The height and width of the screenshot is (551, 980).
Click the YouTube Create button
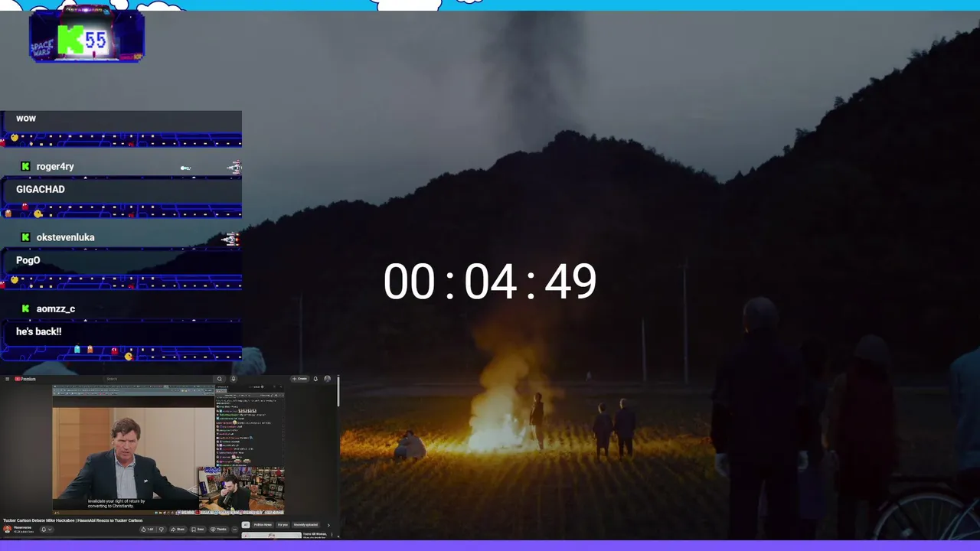click(x=299, y=379)
